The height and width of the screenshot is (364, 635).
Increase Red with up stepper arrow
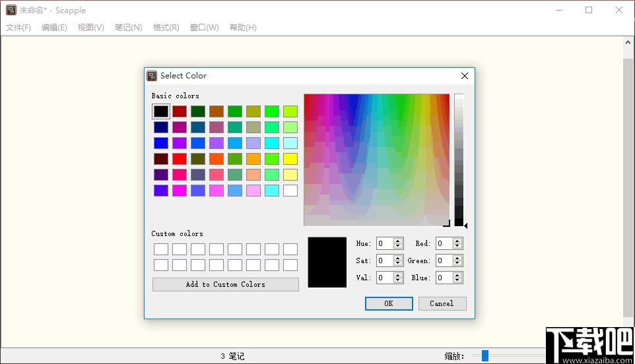pyautogui.click(x=457, y=241)
